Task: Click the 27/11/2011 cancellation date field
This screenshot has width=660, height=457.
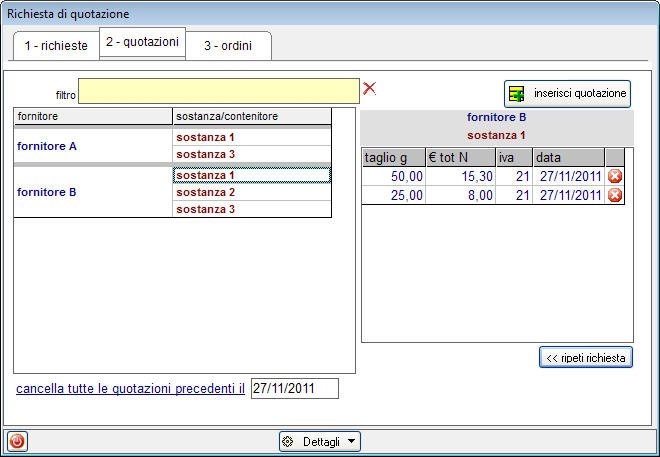Action: [x=295, y=388]
